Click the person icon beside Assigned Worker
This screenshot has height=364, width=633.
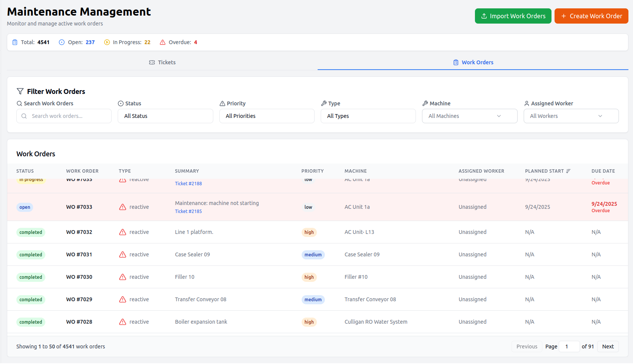526,103
